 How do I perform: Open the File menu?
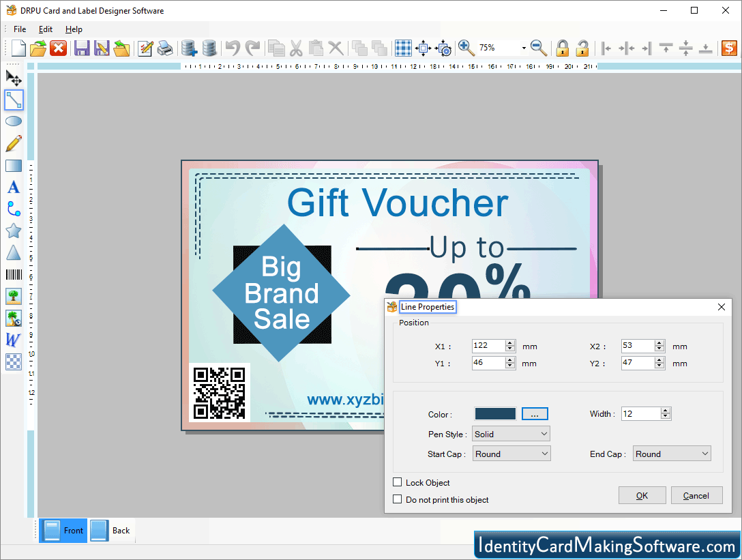pos(20,29)
